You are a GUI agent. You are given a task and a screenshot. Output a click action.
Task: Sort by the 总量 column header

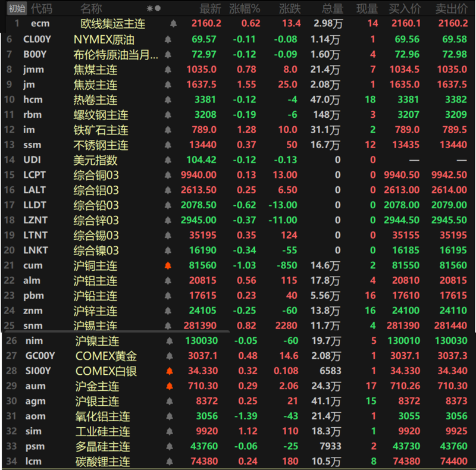point(333,8)
